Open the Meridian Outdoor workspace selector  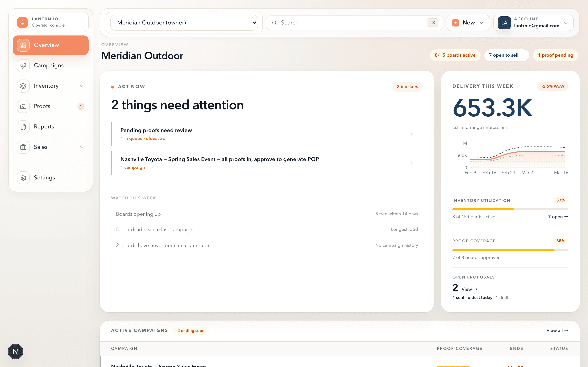pyautogui.click(x=184, y=22)
